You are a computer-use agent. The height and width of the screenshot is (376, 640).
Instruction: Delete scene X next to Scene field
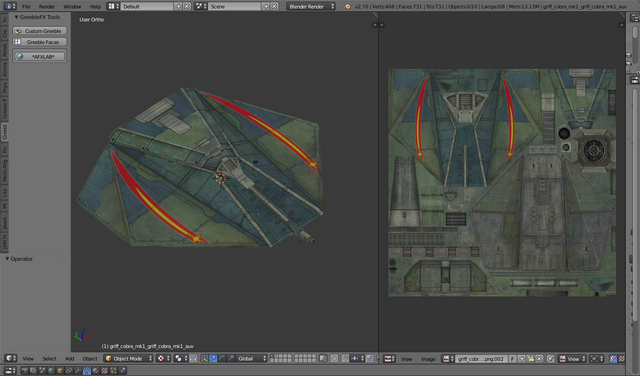[x=274, y=7]
